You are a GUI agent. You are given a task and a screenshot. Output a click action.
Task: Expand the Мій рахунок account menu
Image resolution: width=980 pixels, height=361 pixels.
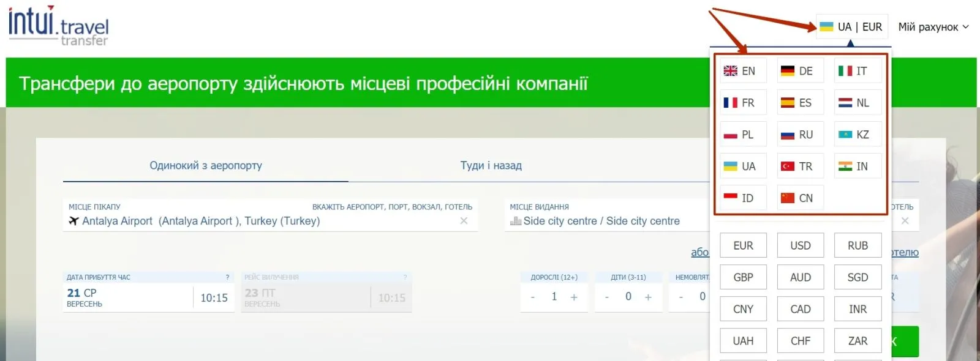[x=933, y=27]
